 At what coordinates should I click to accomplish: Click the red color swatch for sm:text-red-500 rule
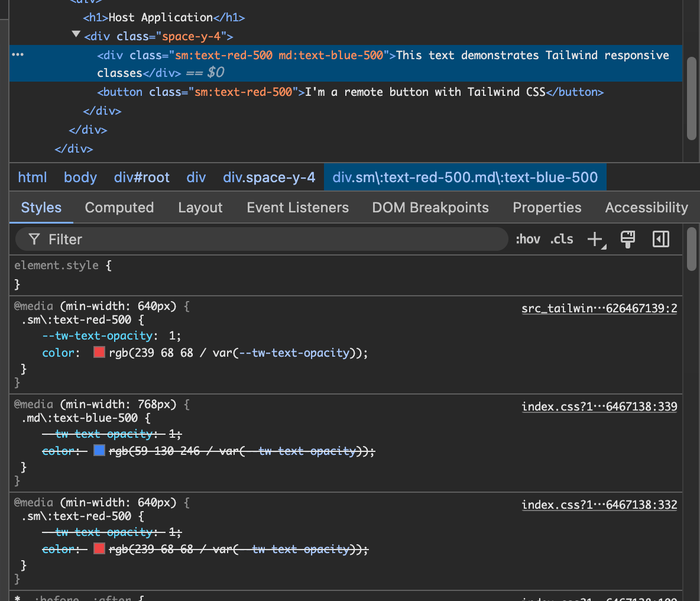(99, 352)
